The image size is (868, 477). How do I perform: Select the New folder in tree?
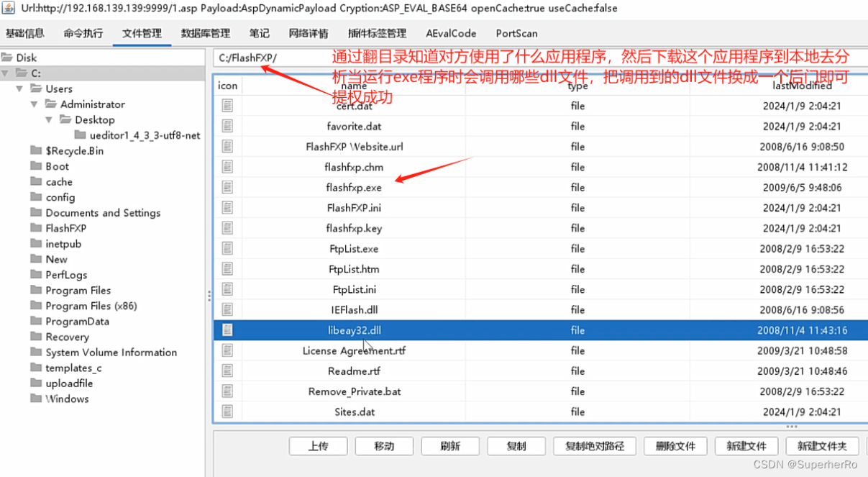coord(56,260)
